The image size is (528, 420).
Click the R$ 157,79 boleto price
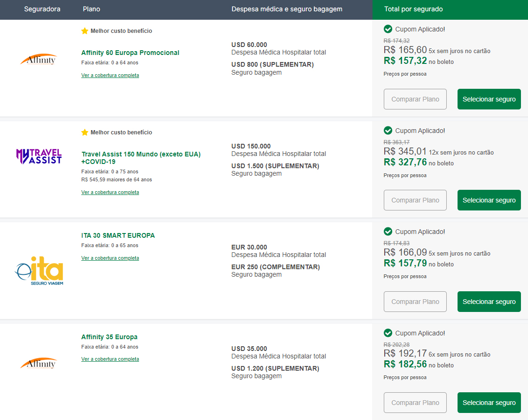[405, 263]
